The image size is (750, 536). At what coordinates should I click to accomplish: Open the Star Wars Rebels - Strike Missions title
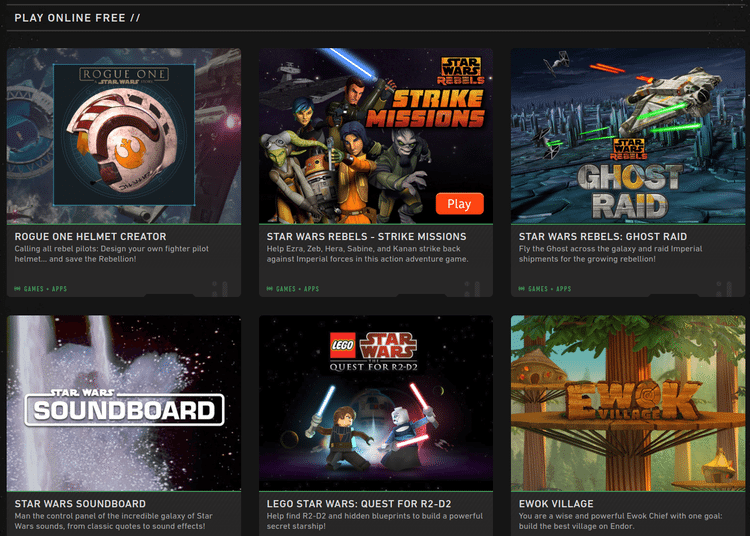[366, 237]
